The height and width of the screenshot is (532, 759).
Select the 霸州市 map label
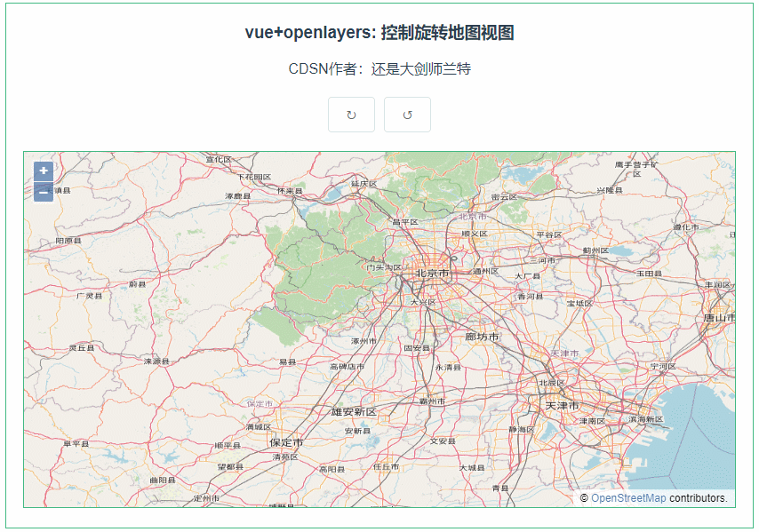tap(432, 401)
